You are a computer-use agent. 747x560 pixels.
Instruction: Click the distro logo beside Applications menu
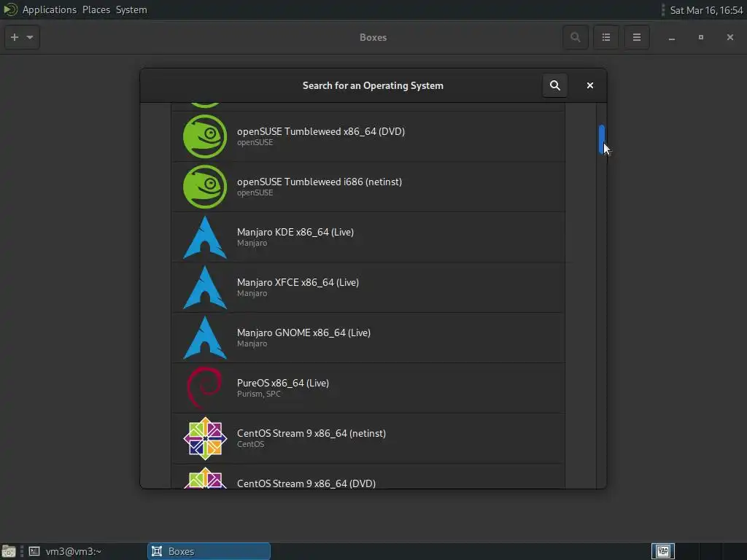tap(10, 9)
